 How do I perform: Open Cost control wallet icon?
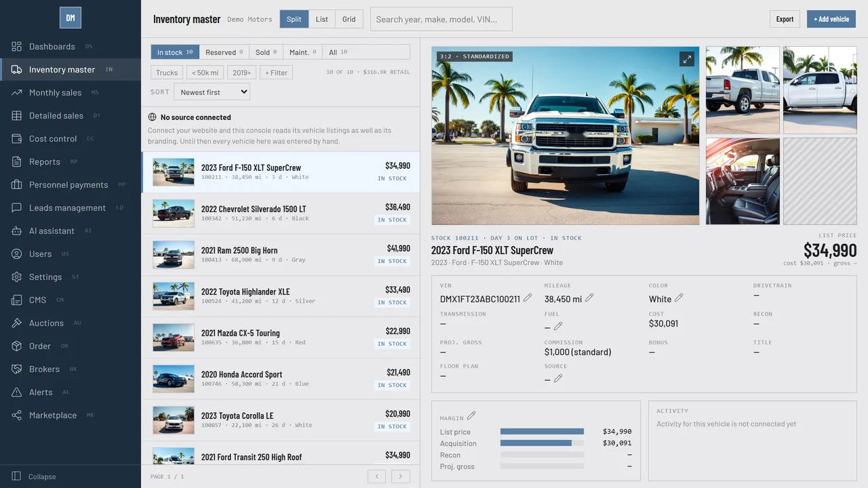tap(16, 139)
